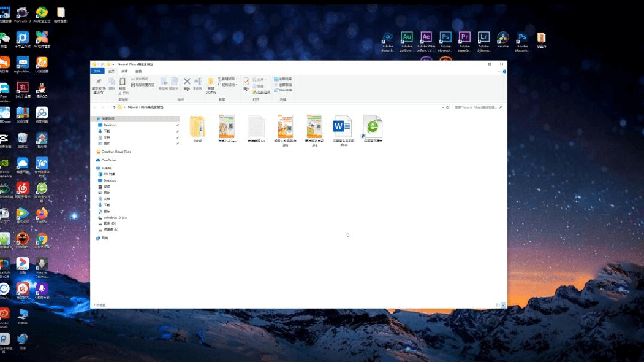
Task: Switch to the Share ribbon tab
Action: (124, 71)
